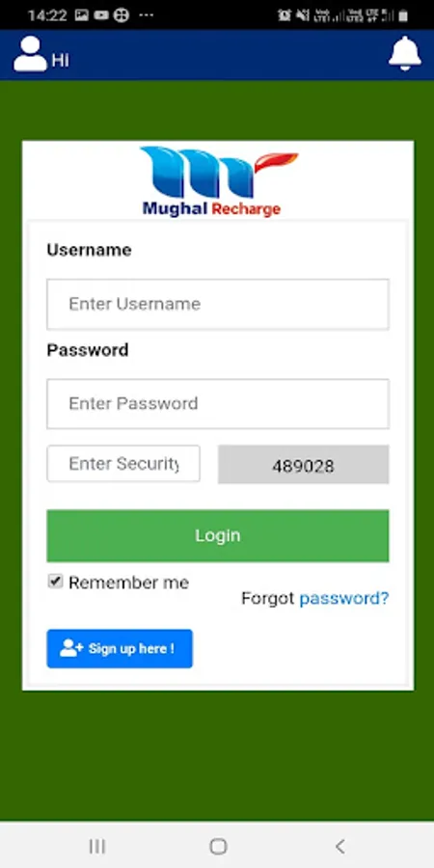Tap the user profile icon
This screenshot has width=434, height=868.
pos(30,54)
